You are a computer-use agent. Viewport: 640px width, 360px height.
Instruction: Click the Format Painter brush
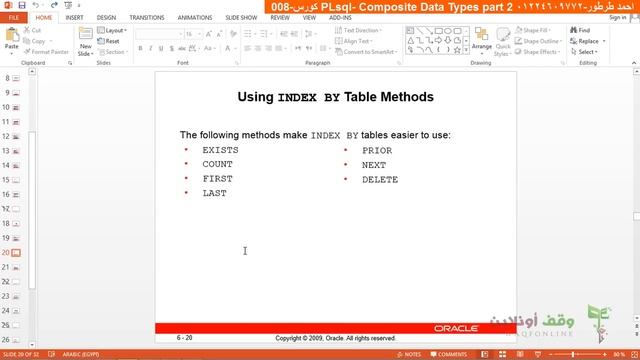coord(46,52)
